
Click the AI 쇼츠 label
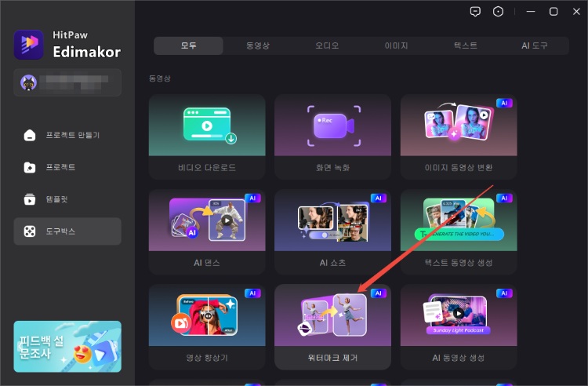(x=332, y=263)
